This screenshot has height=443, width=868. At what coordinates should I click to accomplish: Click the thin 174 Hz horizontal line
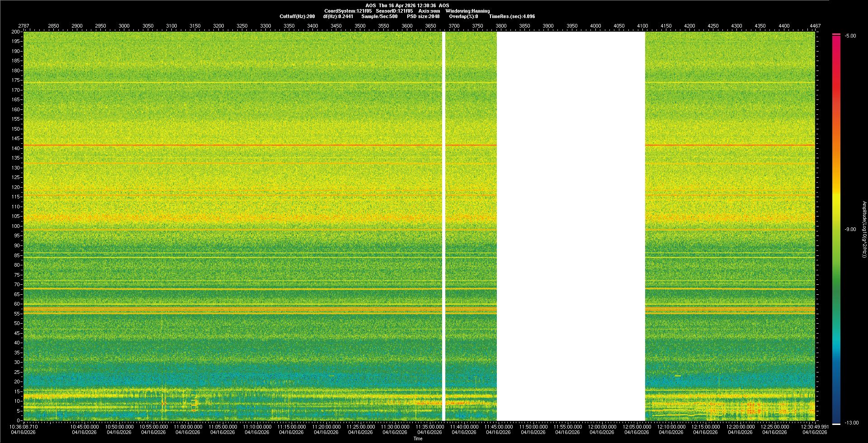(x=226, y=82)
